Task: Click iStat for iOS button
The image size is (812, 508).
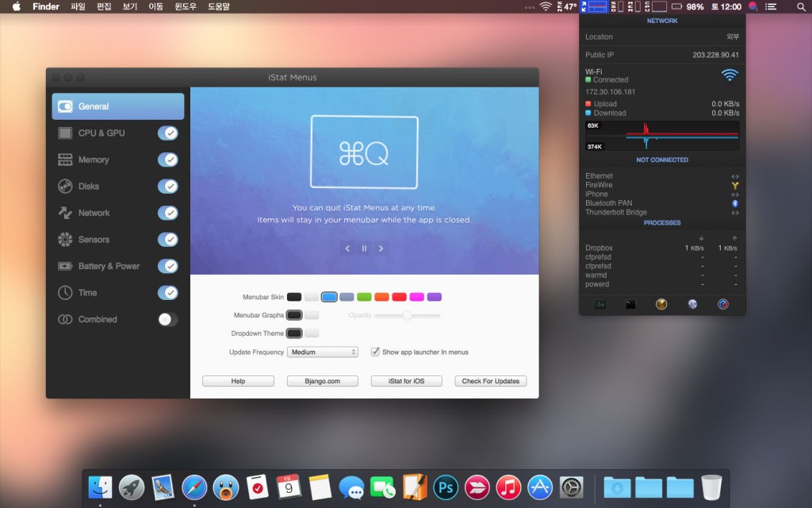Action: (x=407, y=381)
